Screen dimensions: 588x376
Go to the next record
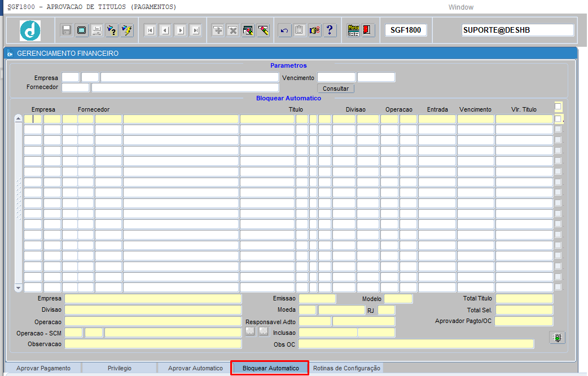pyautogui.click(x=181, y=30)
